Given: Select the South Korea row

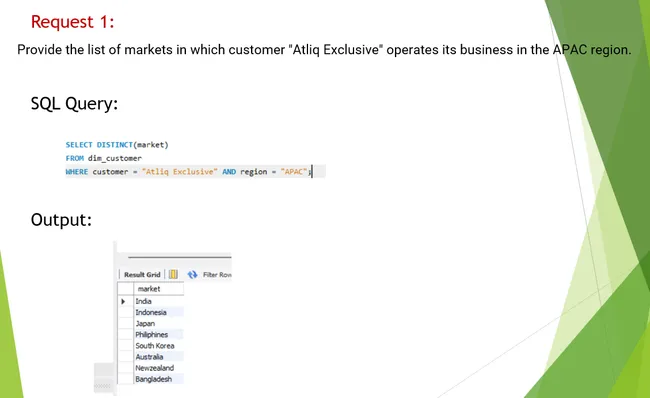Looking at the screenshot, I should (x=159, y=346).
